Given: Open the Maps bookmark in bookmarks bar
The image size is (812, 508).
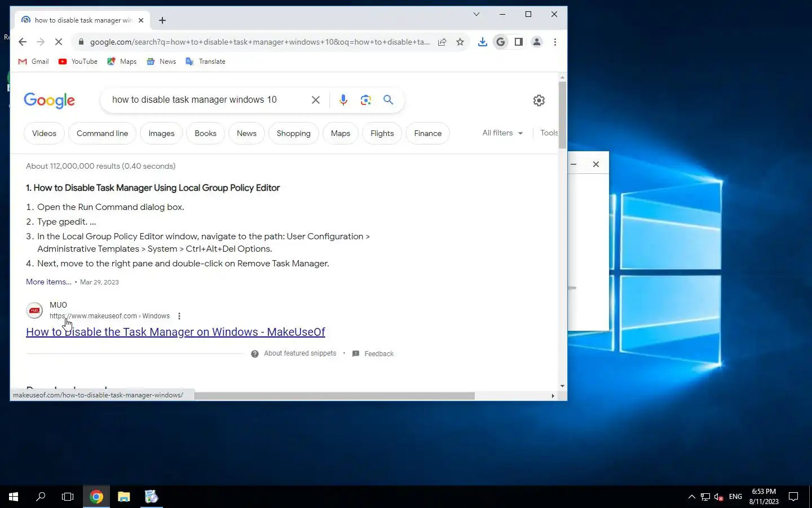Looking at the screenshot, I should tap(122, 62).
